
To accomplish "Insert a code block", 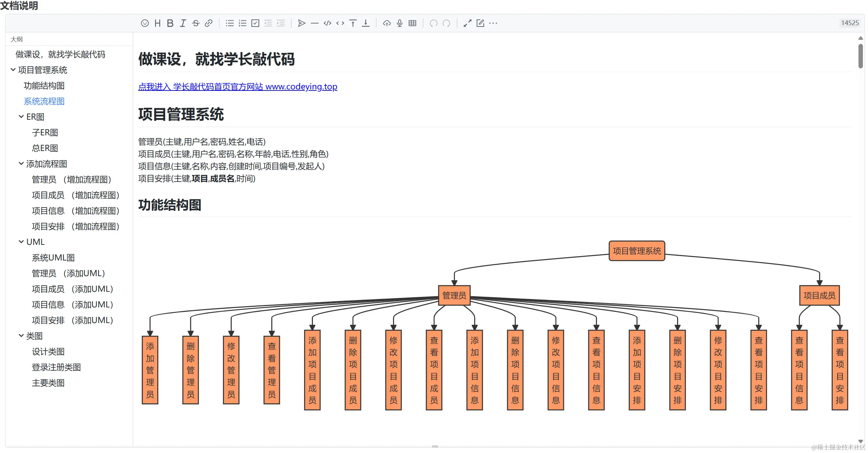I will pos(327,23).
